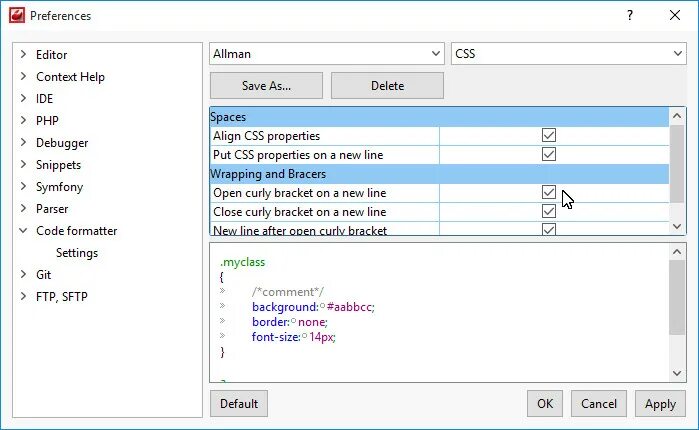Image resolution: width=699 pixels, height=430 pixels.
Task: Expand the Editor tree node
Action: [23, 55]
